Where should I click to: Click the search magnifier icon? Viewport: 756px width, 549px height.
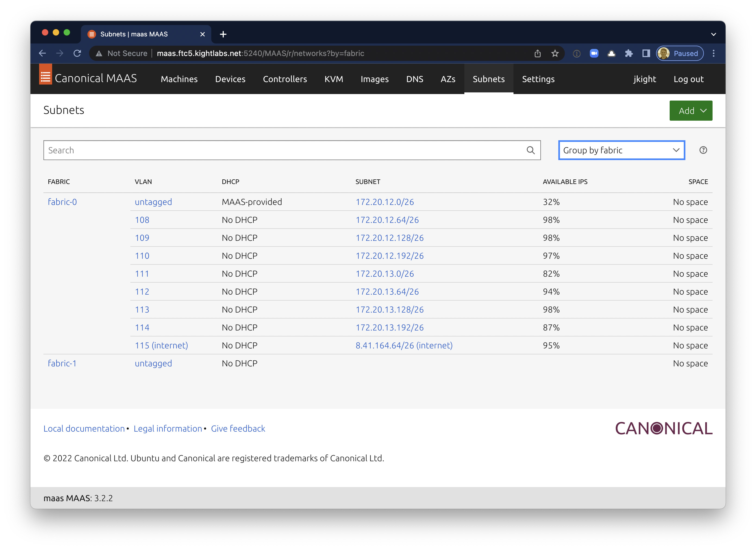530,150
